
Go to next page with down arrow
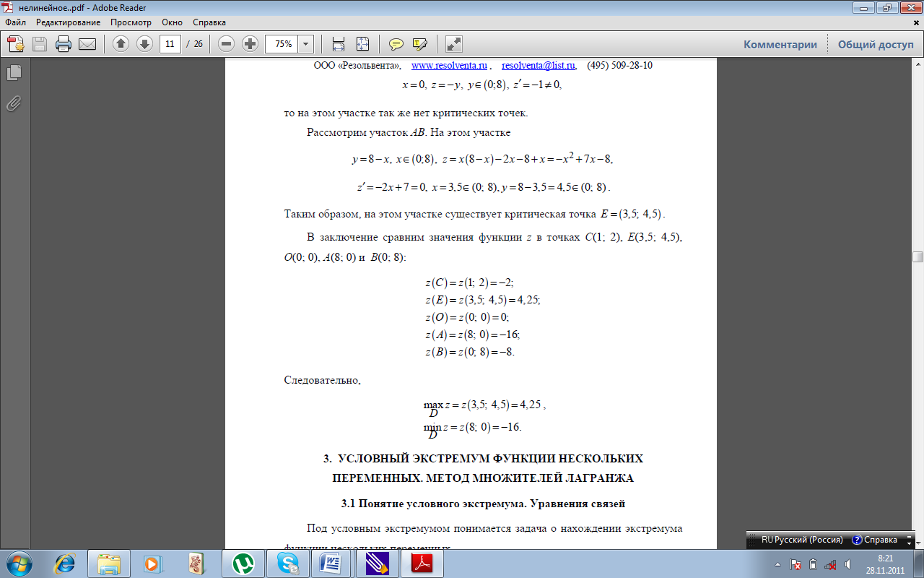point(144,44)
